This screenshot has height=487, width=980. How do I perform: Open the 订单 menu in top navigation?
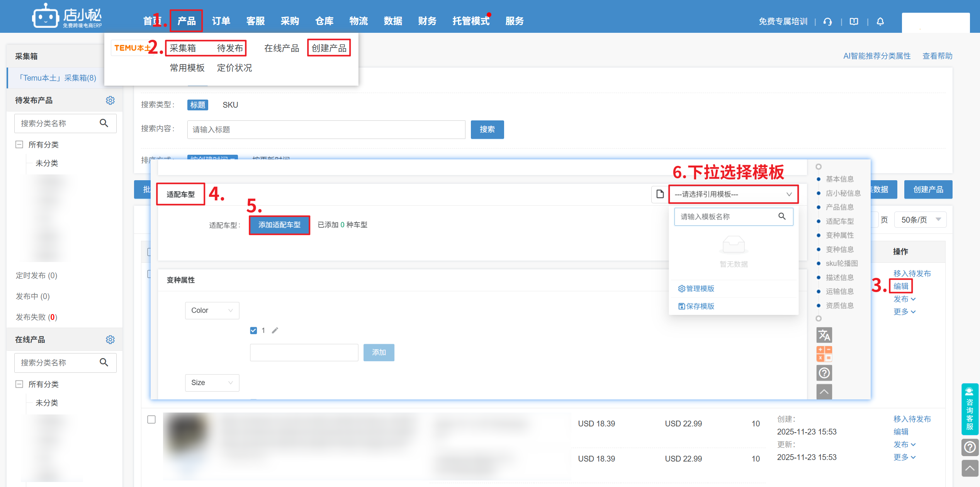click(221, 21)
